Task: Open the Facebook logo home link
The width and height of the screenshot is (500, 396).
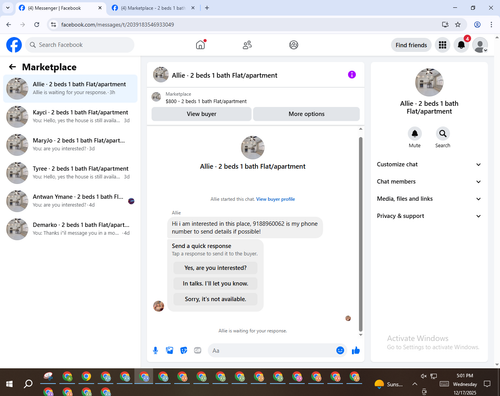Action: point(14,45)
